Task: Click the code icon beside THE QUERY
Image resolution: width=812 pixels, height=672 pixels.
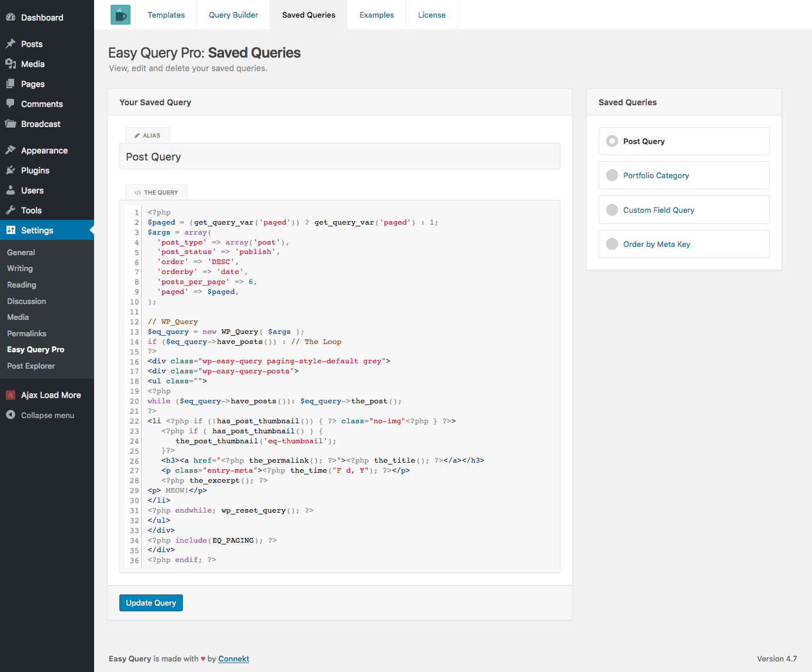Action: pos(138,193)
